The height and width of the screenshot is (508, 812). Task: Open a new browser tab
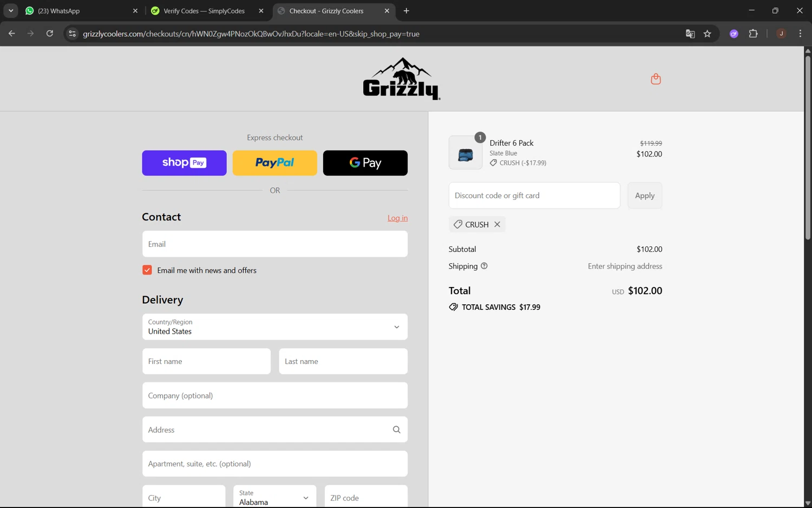(407, 11)
